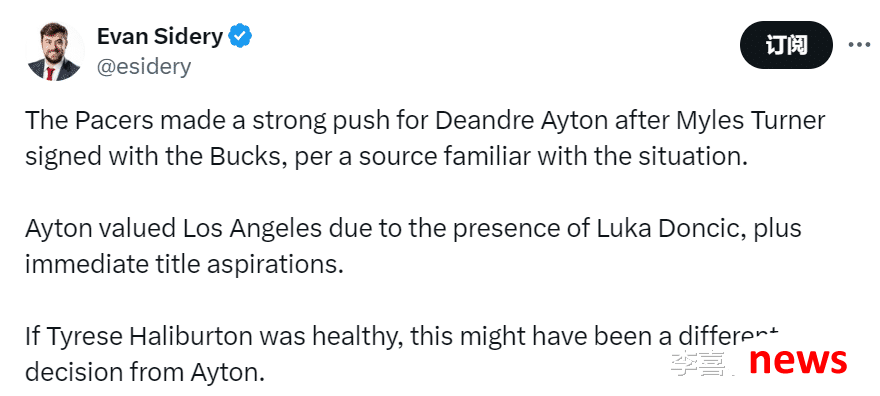880x396 pixels.
Task: Open the Evan Sidery display name link
Action: [160, 36]
